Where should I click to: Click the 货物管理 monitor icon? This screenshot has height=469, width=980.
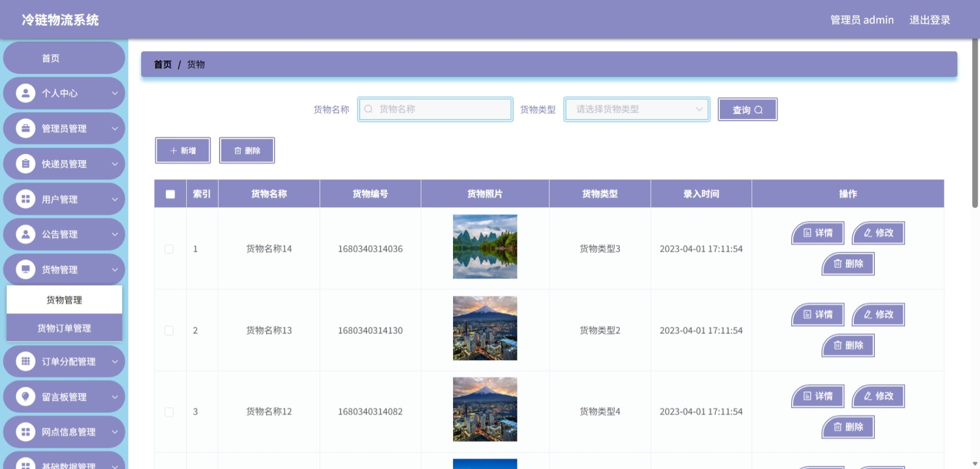coord(26,270)
